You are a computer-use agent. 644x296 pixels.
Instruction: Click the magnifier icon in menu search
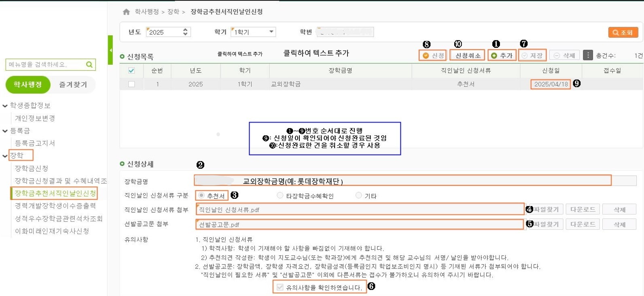pyautogui.click(x=89, y=64)
